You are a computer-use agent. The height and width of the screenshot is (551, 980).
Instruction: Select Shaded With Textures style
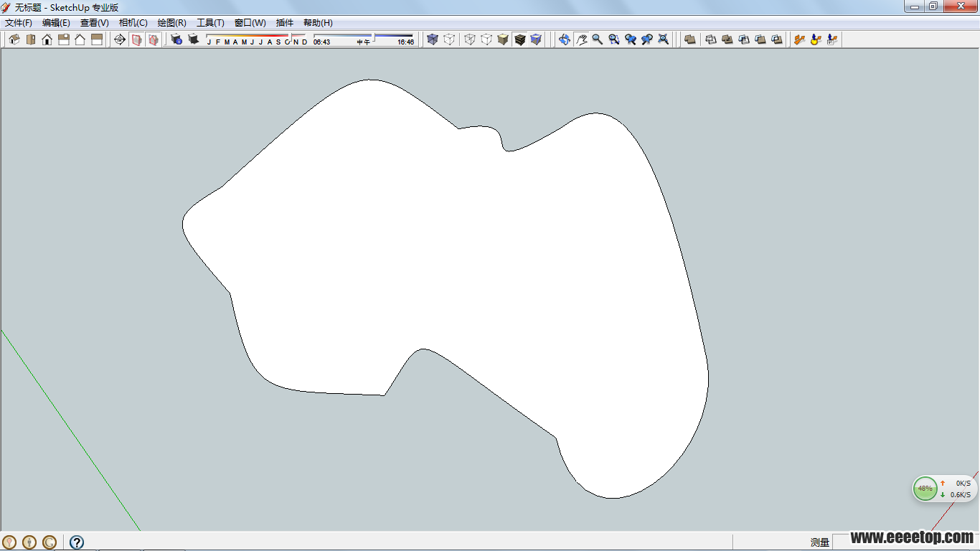click(x=519, y=39)
